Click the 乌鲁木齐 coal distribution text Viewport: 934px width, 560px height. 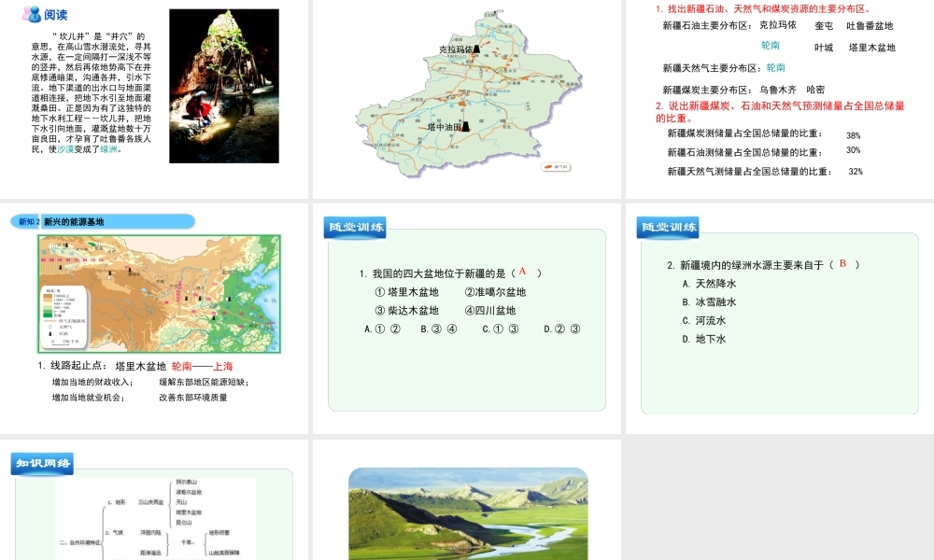click(777, 90)
